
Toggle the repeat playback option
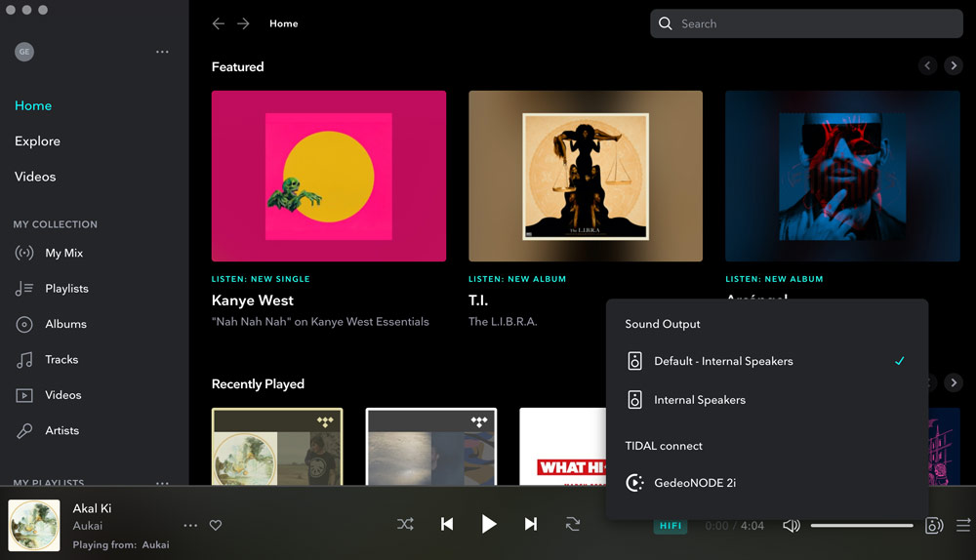click(573, 525)
